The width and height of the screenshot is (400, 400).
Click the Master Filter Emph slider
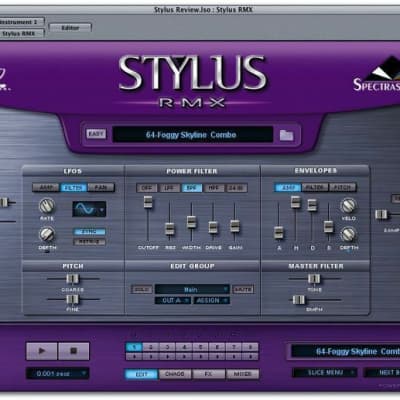coord(299,300)
